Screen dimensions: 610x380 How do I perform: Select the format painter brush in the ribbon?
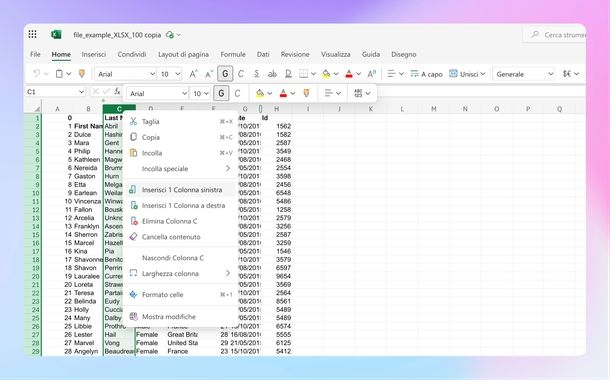[82, 74]
